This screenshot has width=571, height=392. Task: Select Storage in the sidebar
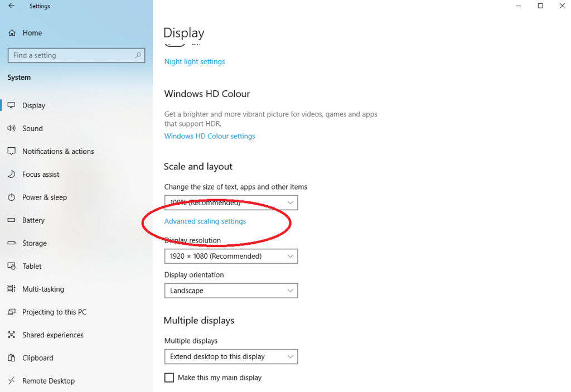click(x=35, y=243)
